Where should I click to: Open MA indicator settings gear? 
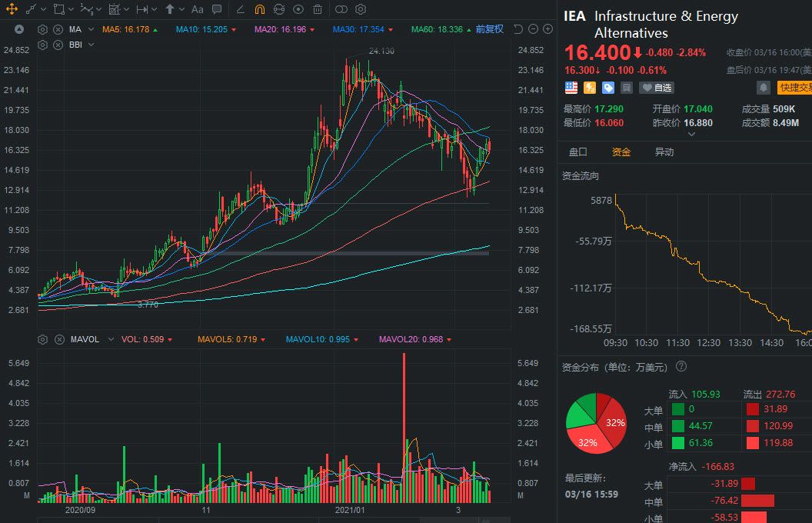click(43, 29)
